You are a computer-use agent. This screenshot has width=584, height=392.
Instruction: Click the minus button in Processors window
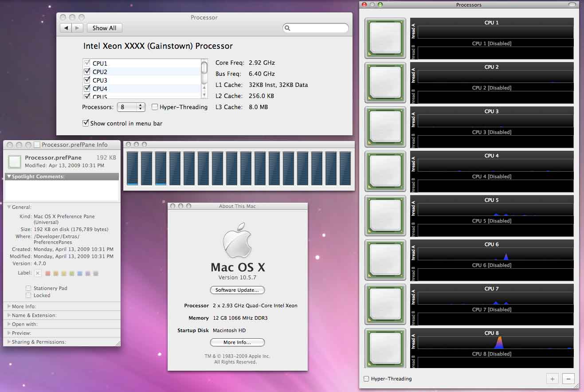pos(568,379)
